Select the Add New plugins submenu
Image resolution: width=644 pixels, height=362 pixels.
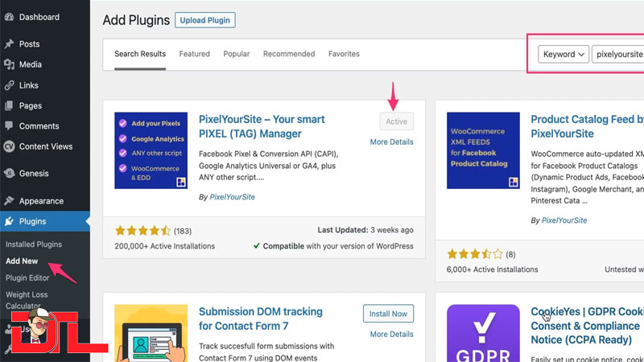click(x=22, y=261)
